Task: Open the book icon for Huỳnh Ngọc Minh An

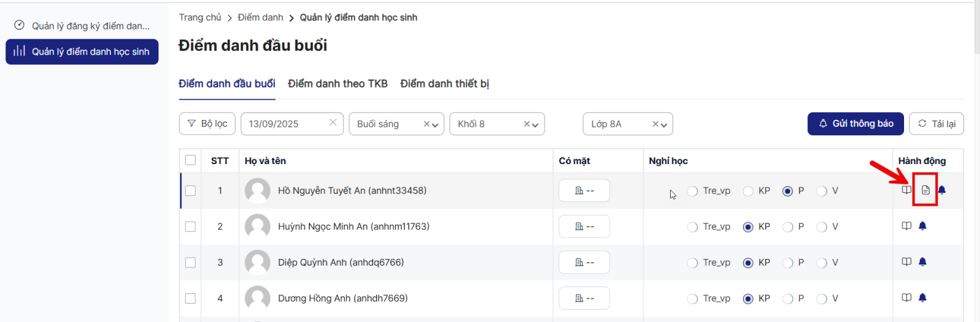Action: (x=907, y=226)
